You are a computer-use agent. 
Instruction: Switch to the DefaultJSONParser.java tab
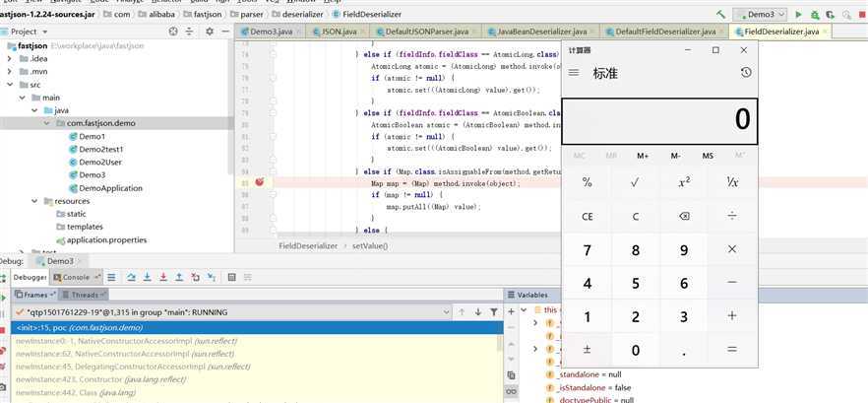coord(426,32)
